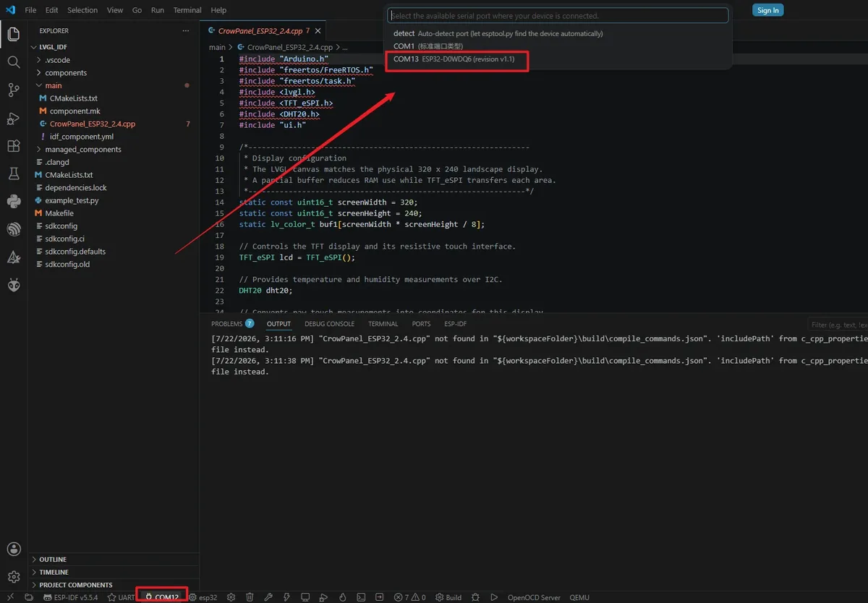The width and height of the screenshot is (868, 603).
Task: Click the build, flash and monitor flame icon
Action: 342,597
